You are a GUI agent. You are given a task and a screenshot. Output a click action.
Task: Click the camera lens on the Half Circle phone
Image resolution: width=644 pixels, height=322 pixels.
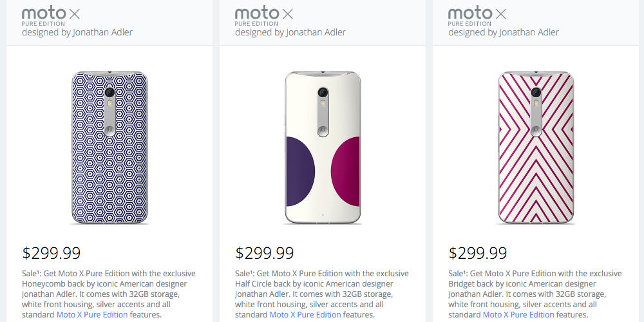(x=323, y=92)
